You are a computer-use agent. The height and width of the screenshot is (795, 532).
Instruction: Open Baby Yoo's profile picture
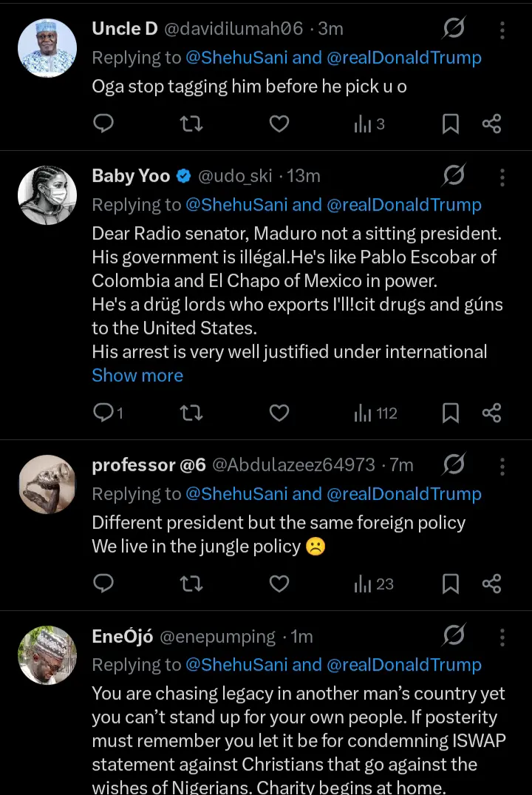tap(47, 195)
